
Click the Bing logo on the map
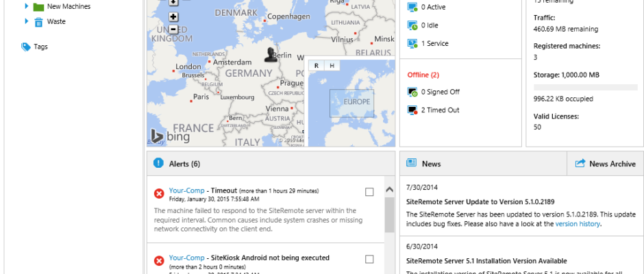coord(170,136)
